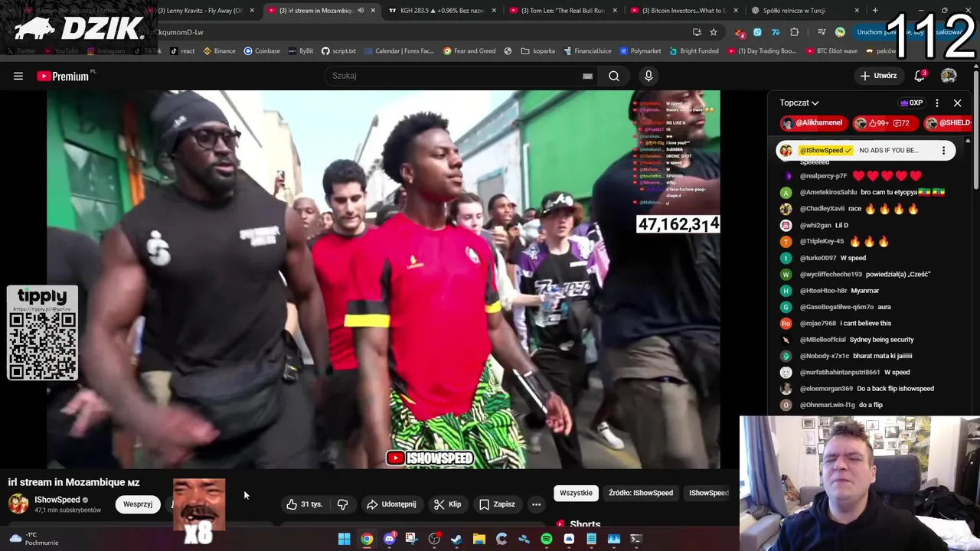This screenshot has height=551, width=980.
Task: Click the Wesprzyj join button
Action: [x=138, y=504]
